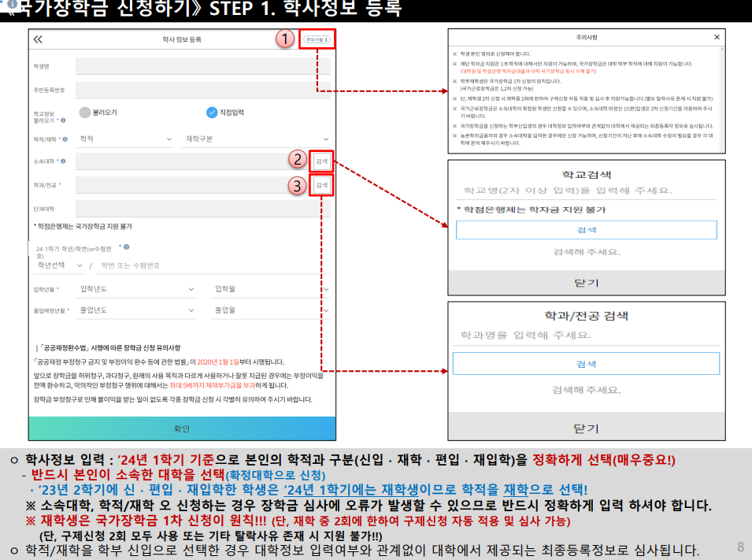Select the 직접입력 radio option
Viewport: 752px width, 560px height.
[x=212, y=111]
